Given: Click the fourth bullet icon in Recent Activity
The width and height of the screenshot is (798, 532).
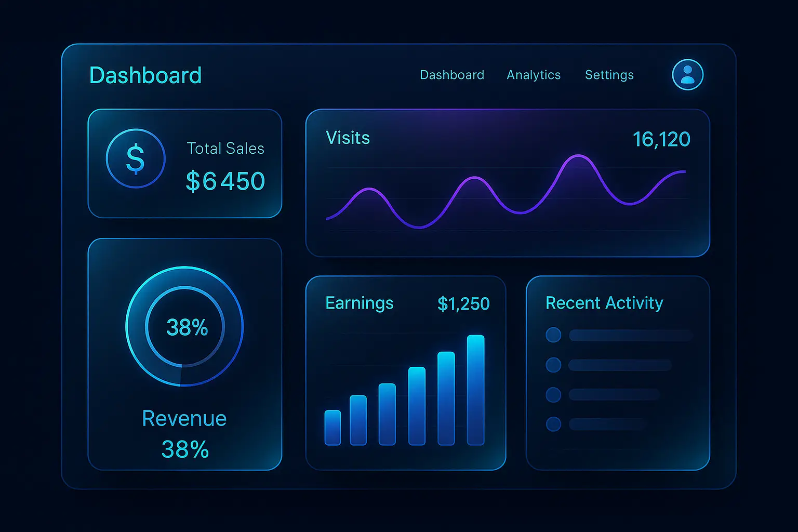Looking at the screenshot, I should pyautogui.click(x=553, y=423).
